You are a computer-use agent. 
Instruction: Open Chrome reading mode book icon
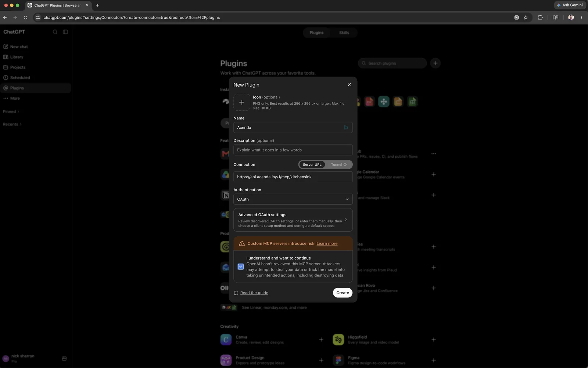[x=556, y=17]
